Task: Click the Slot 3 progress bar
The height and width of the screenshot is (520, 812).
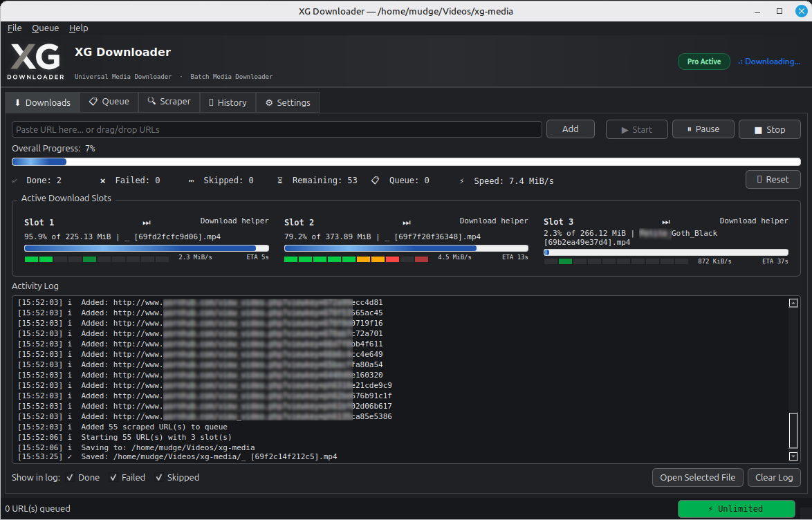Action: [666, 252]
